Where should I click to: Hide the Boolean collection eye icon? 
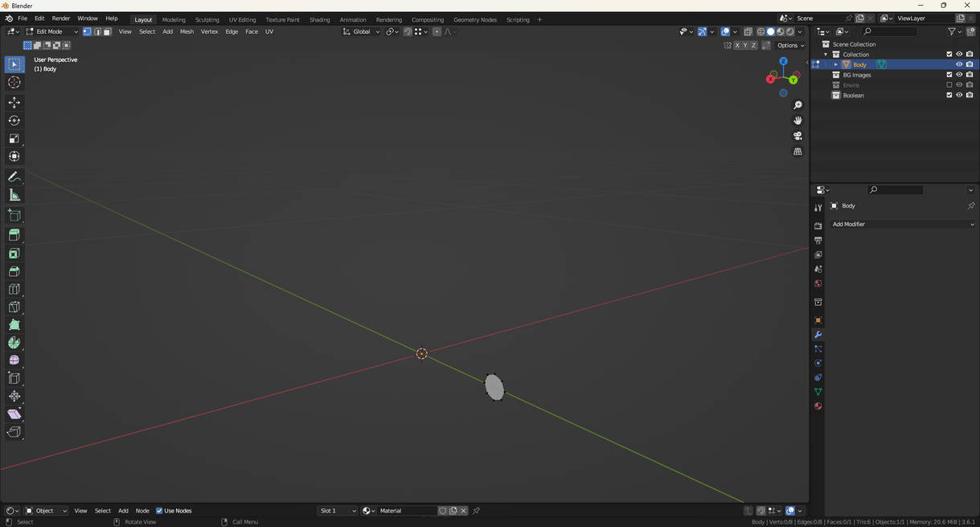point(959,95)
